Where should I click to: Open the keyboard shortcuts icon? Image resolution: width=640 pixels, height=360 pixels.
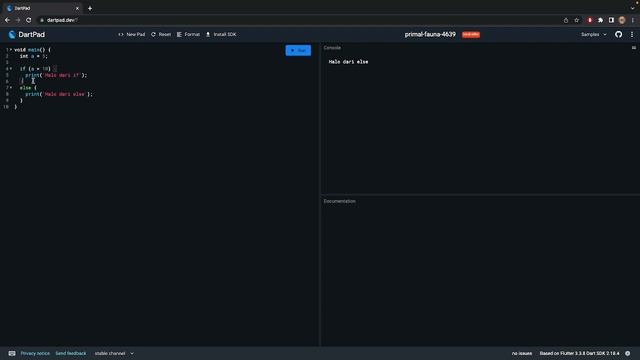coord(12,353)
